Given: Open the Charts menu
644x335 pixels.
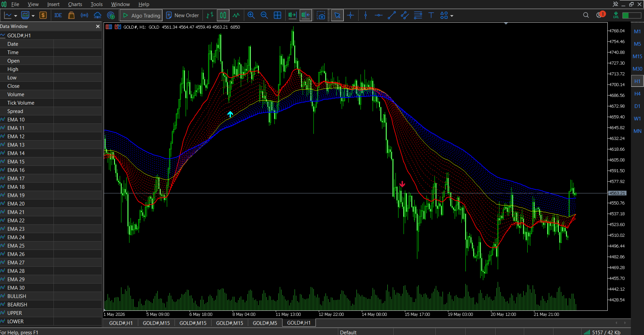Looking at the screenshot, I should tap(75, 4).
